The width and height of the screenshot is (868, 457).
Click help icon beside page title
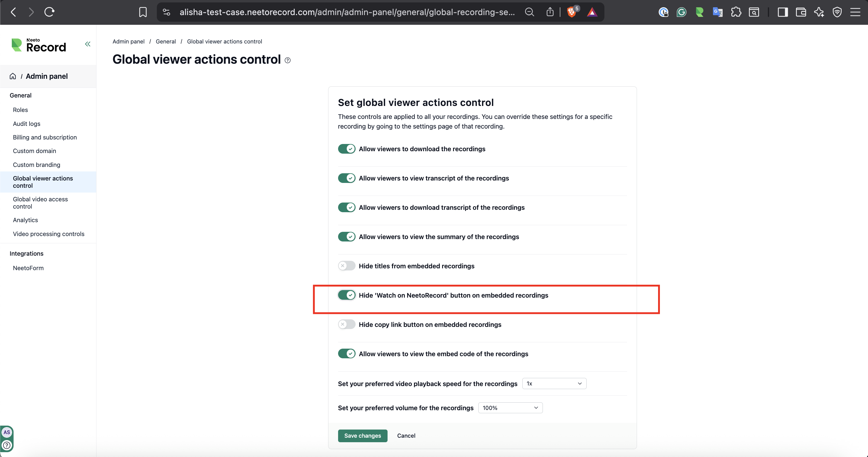coord(287,60)
